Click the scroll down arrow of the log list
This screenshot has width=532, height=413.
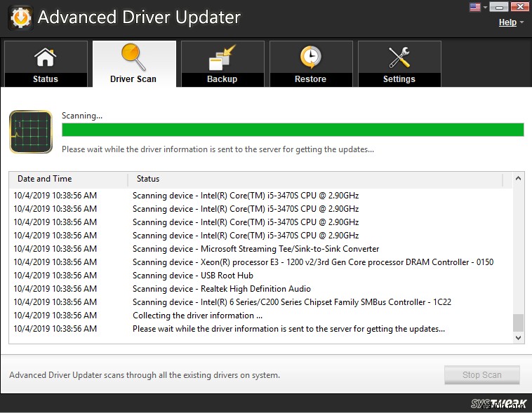point(518,338)
